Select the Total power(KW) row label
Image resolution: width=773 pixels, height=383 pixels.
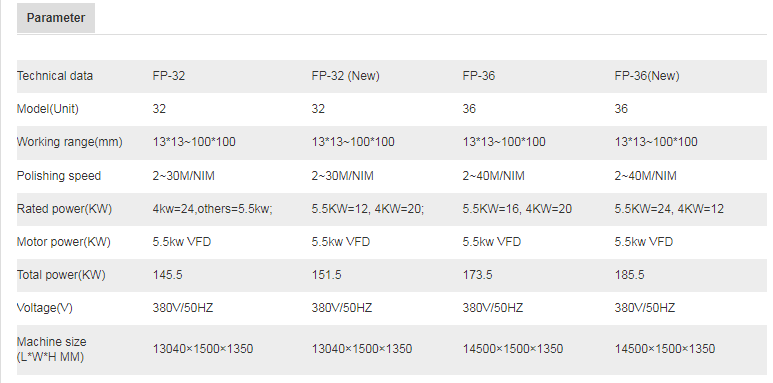[x=61, y=275]
